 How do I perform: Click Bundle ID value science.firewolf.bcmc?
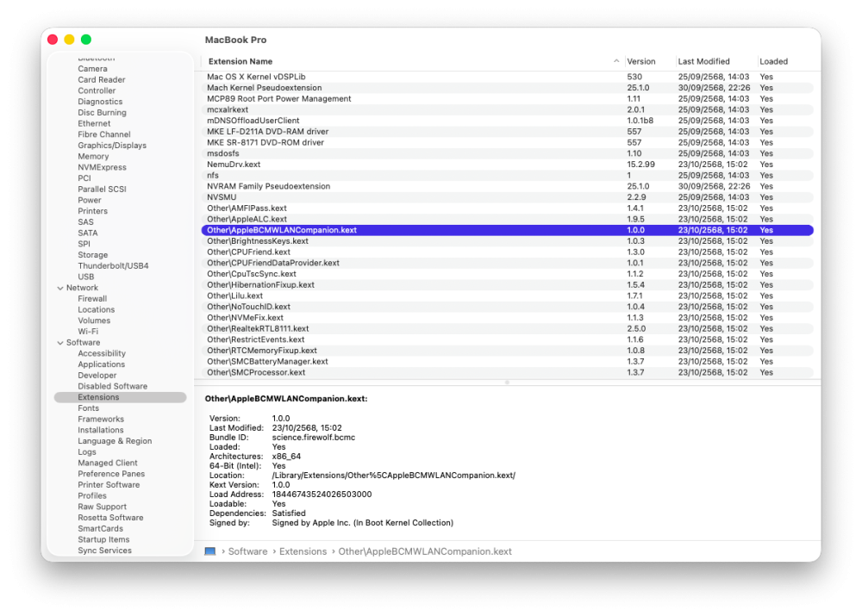314,438
